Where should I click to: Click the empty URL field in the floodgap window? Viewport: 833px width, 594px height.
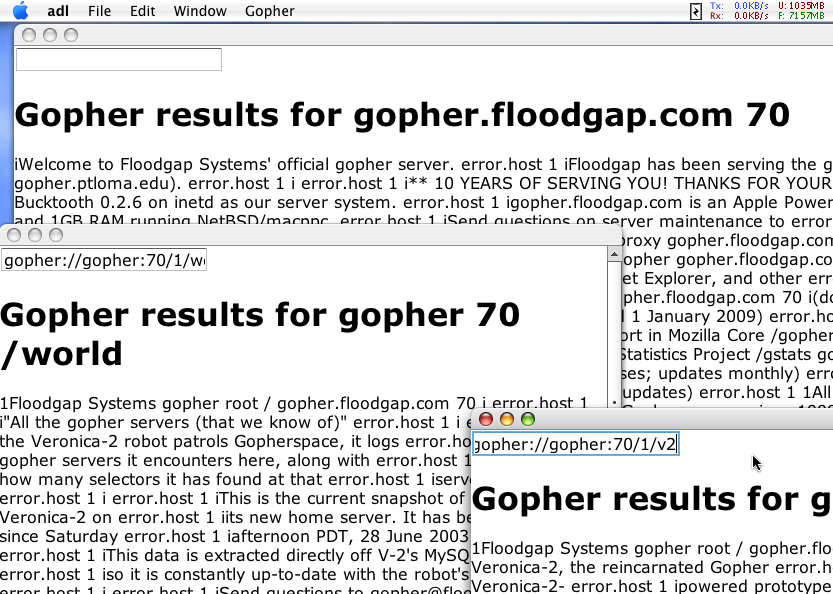[x=118, y=60]
